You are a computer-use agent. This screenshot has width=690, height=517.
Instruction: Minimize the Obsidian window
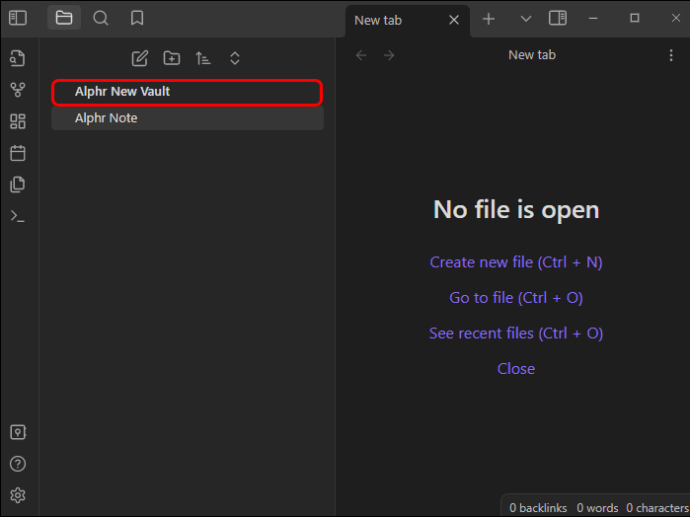tap(593, 18)
